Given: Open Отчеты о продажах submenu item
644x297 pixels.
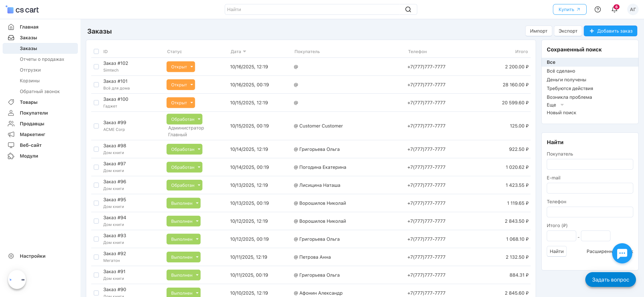Looking at the screenshot, I should pyautogui.click(x=42, y=59).
